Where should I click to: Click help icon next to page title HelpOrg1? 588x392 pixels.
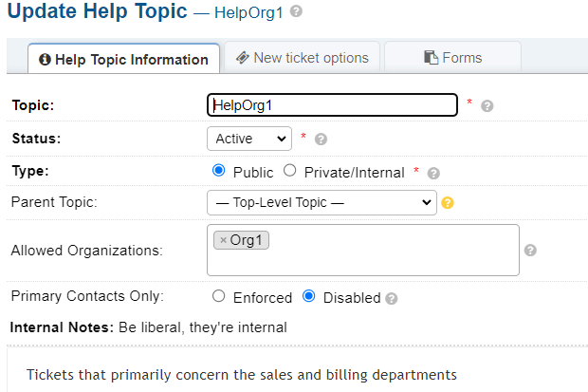point(296,12)
